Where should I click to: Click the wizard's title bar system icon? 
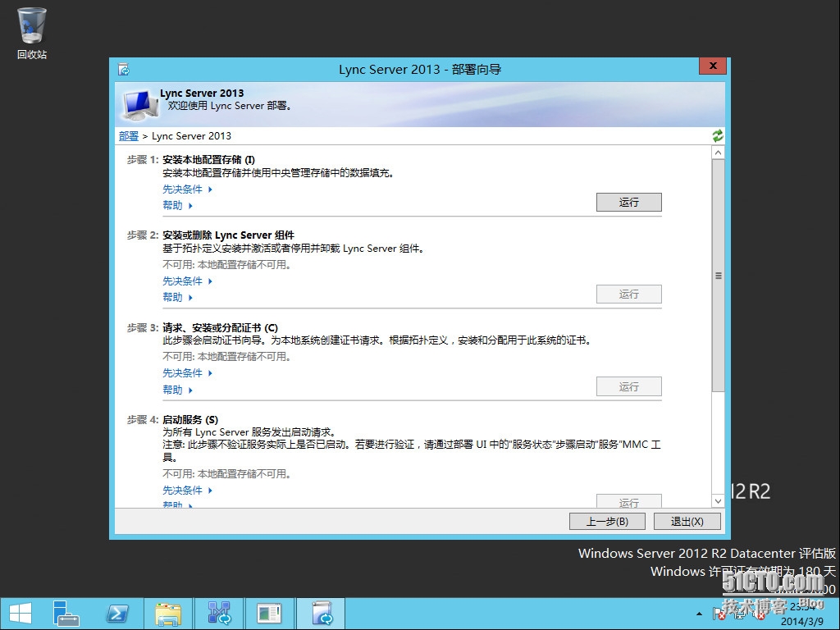[x=124, y=70]
